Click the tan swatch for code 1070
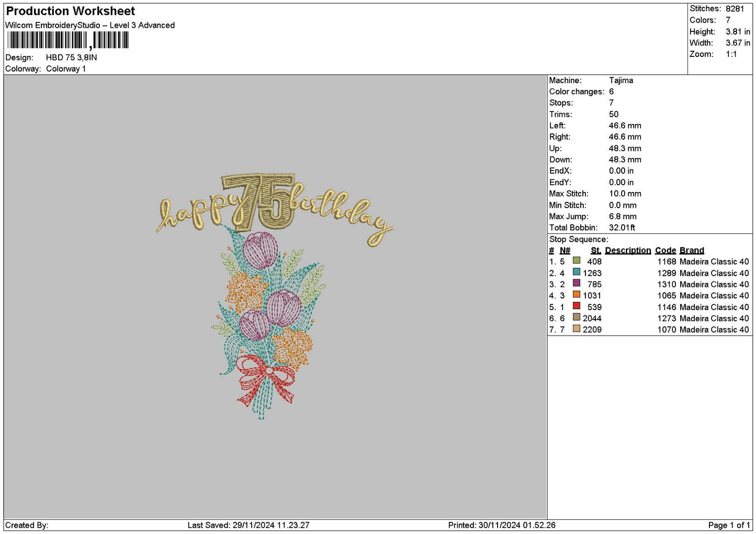Image resolution: width=756 pixels, height=534 pixels. click(x=577, y=328)
